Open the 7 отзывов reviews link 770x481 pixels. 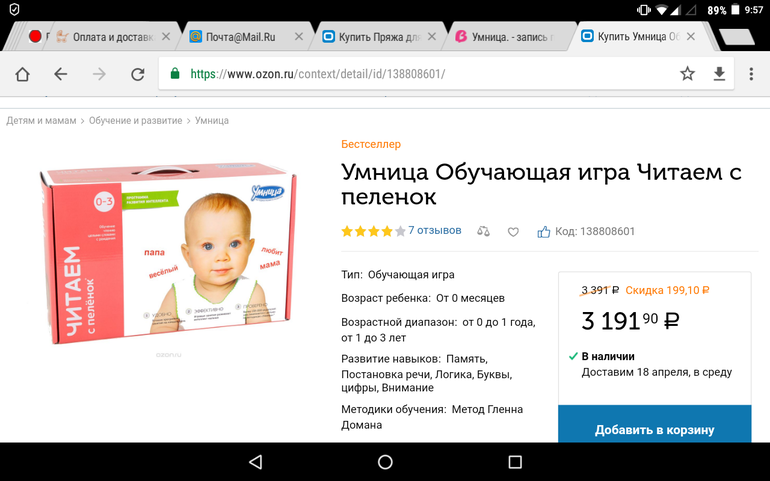pos(435,230)
